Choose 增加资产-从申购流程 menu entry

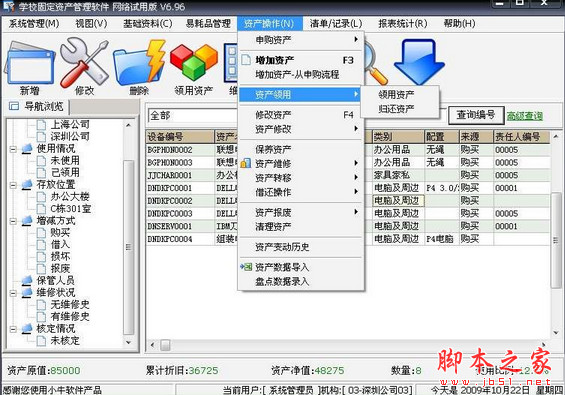point(301,75)
